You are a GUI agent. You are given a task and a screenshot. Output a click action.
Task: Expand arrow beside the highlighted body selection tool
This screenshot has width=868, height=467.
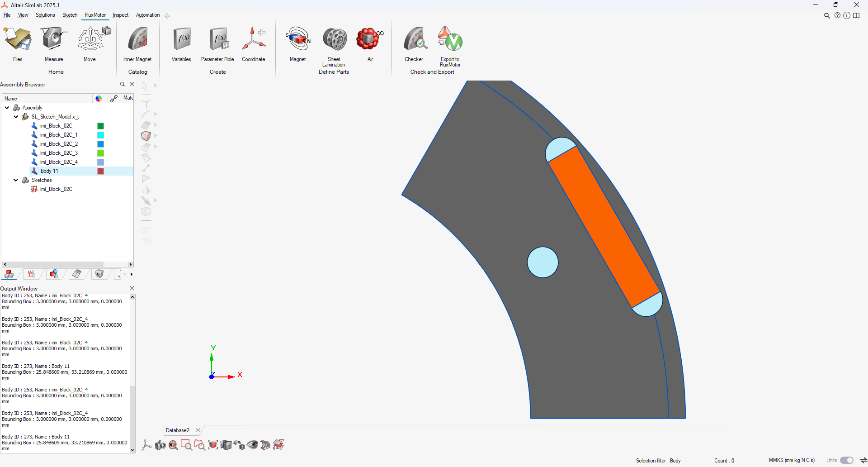(156, 136)
